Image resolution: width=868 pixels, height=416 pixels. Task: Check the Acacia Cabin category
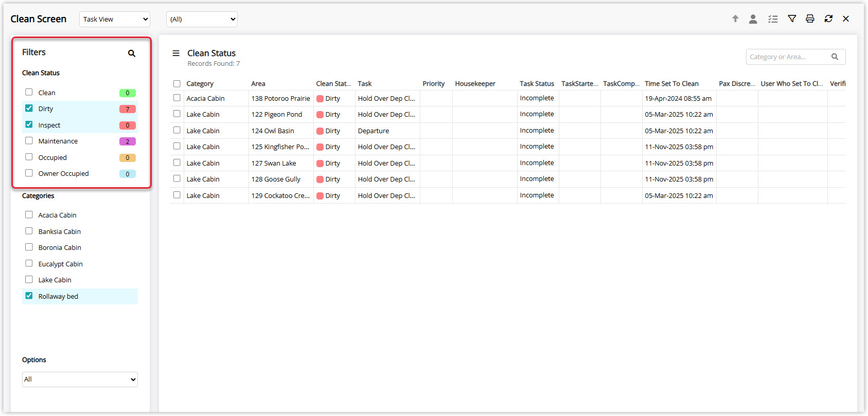tap(29, 214)
